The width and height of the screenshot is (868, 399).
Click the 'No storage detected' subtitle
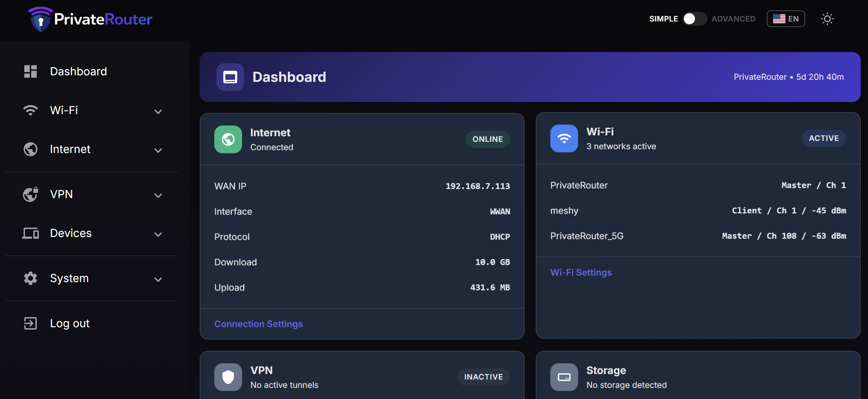click(626, 385)
